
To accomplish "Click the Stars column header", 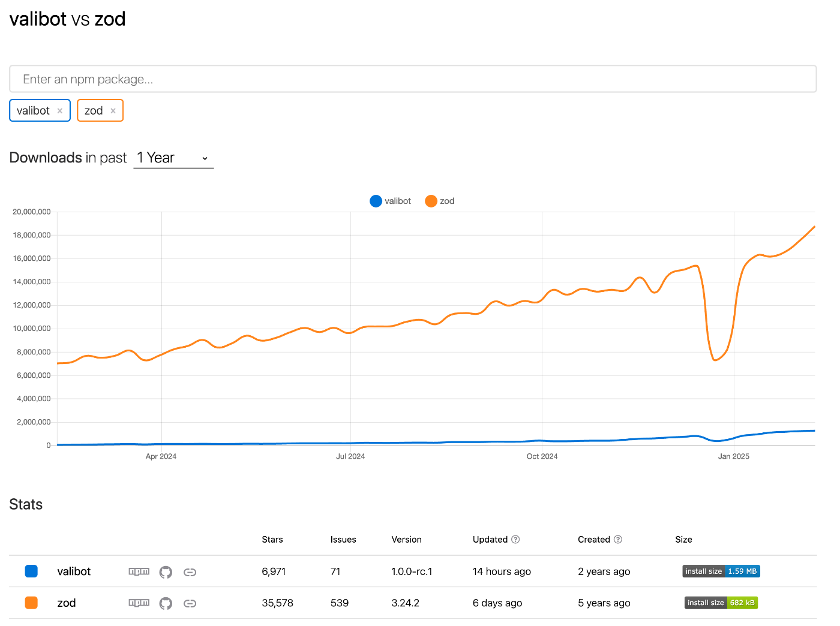I will click(272, 540).
